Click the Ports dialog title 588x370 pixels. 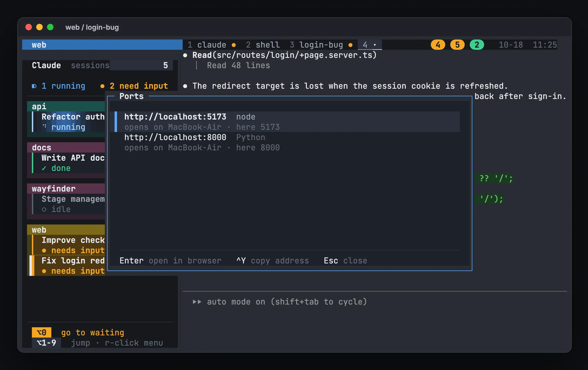coord(132,96)
